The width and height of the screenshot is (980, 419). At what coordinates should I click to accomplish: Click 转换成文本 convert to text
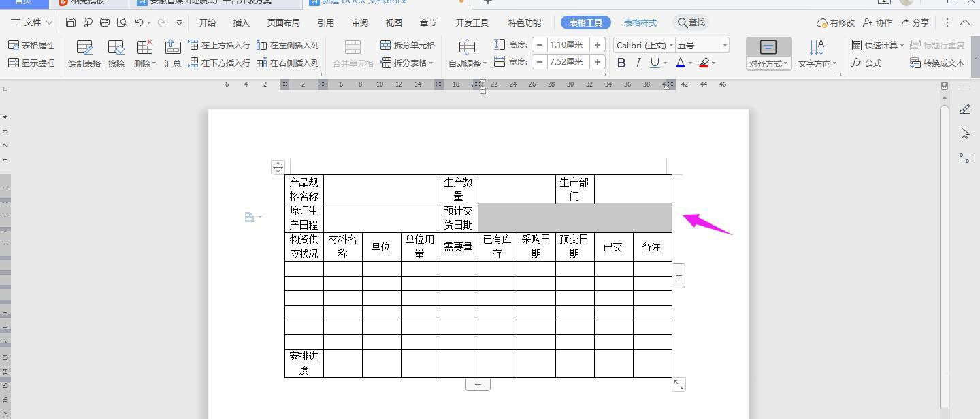(937, 63)
